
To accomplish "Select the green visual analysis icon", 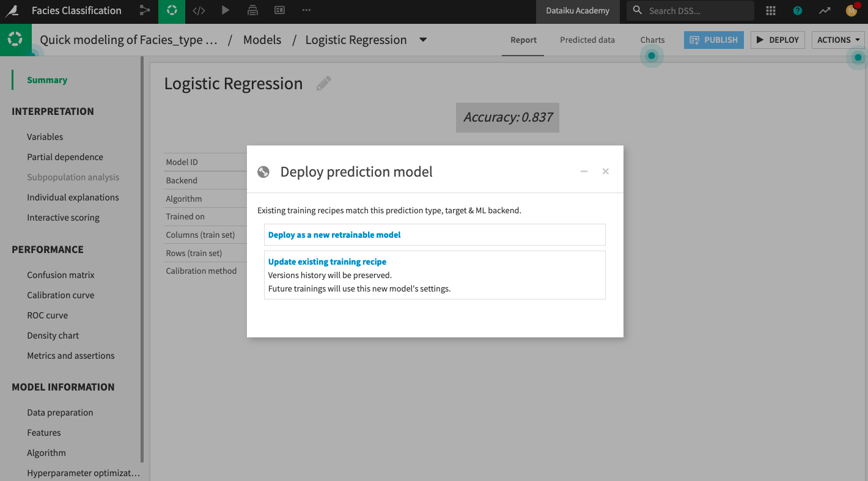I will [x=171, y=10].
